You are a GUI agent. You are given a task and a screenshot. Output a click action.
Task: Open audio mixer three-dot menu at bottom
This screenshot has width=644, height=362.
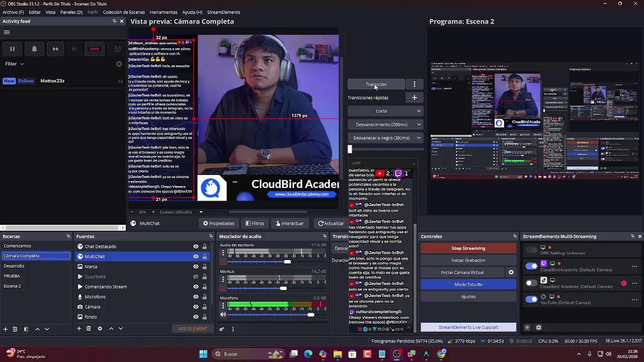[x=233, y=329]
